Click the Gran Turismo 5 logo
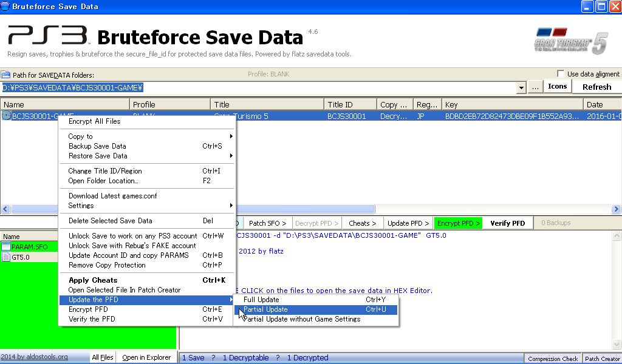 tap(571, 41)
